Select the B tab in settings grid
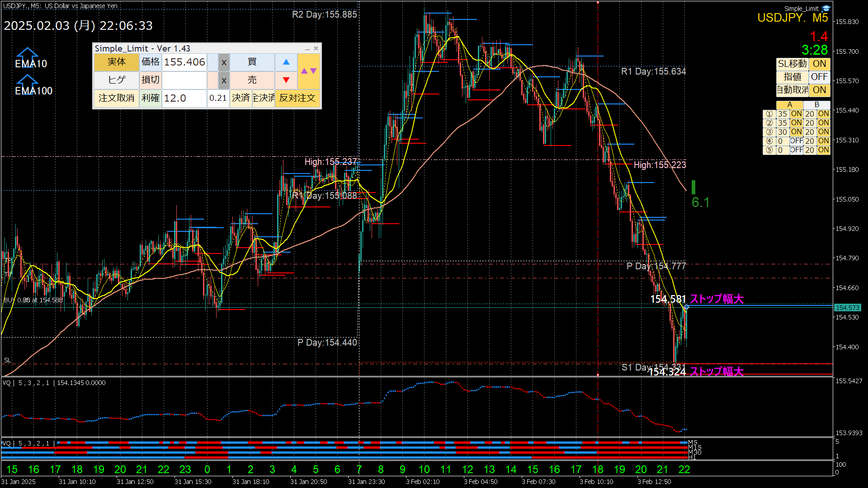868x488 pixels. [x=816, y=105]
